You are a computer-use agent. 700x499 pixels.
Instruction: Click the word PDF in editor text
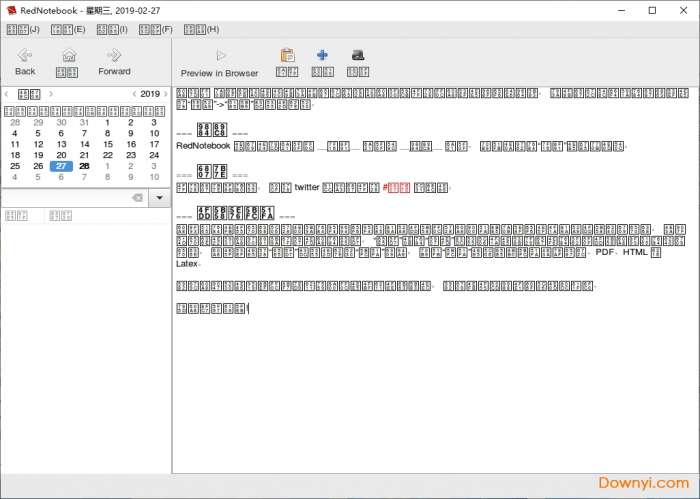coord(605,252)
